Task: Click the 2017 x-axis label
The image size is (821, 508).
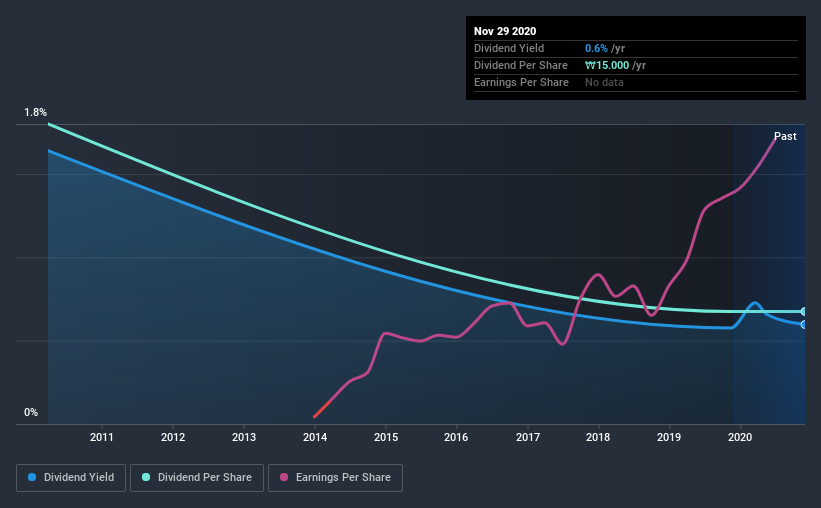Action: tap(528, 437)
